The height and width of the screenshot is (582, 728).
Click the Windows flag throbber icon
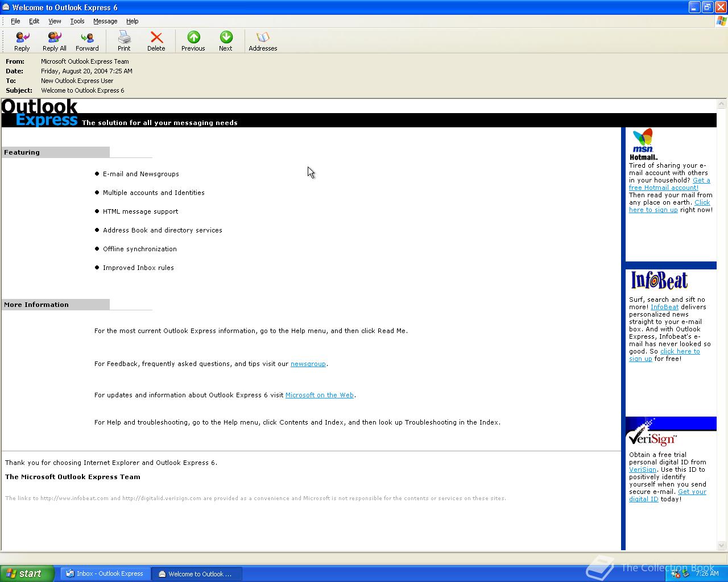point(721,21)
